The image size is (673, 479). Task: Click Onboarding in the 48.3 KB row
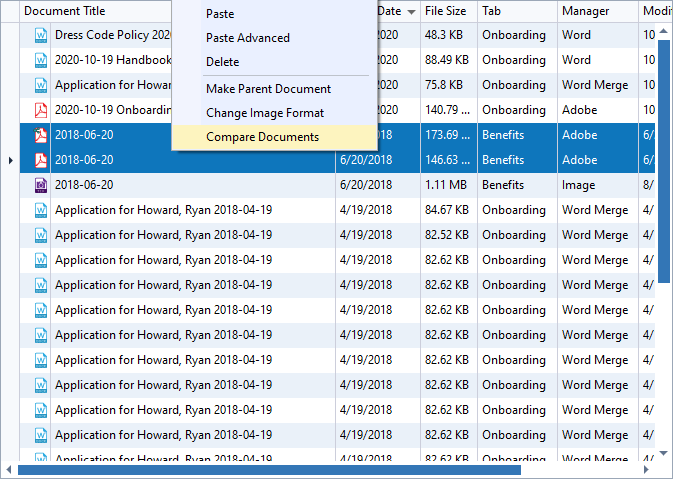point(513,35)
